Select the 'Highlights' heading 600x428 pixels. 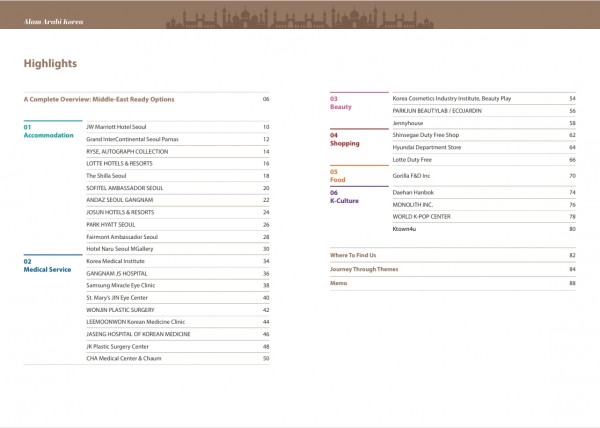pos(50,63)
